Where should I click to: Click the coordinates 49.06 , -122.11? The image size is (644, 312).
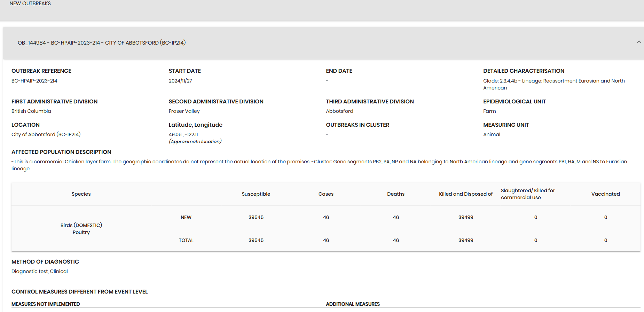point(183,134)
